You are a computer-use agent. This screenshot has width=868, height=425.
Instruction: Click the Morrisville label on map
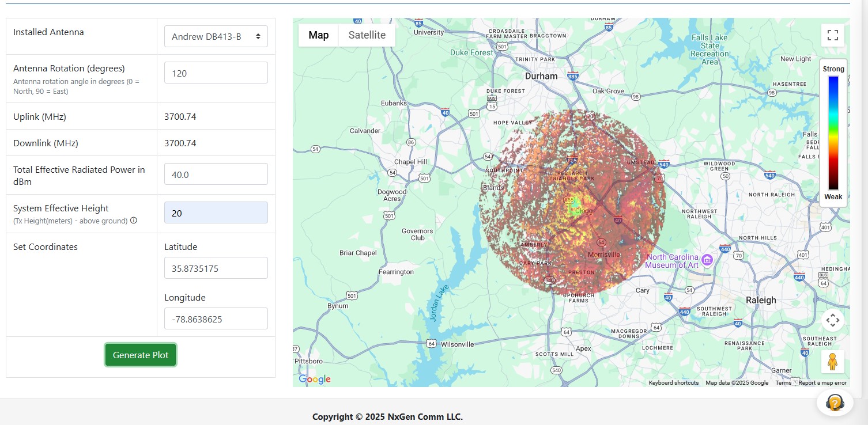pyautogui.click(x=604, y=255)
